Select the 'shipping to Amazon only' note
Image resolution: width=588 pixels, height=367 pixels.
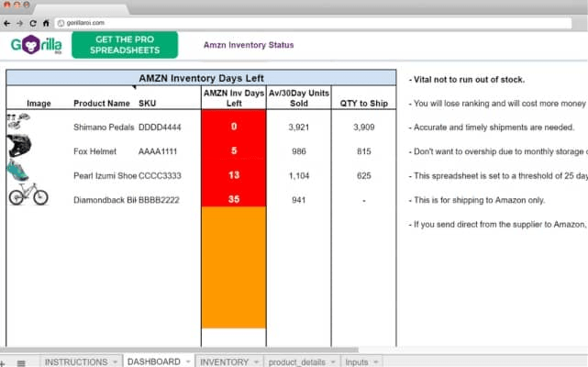[x=477, y=200]
